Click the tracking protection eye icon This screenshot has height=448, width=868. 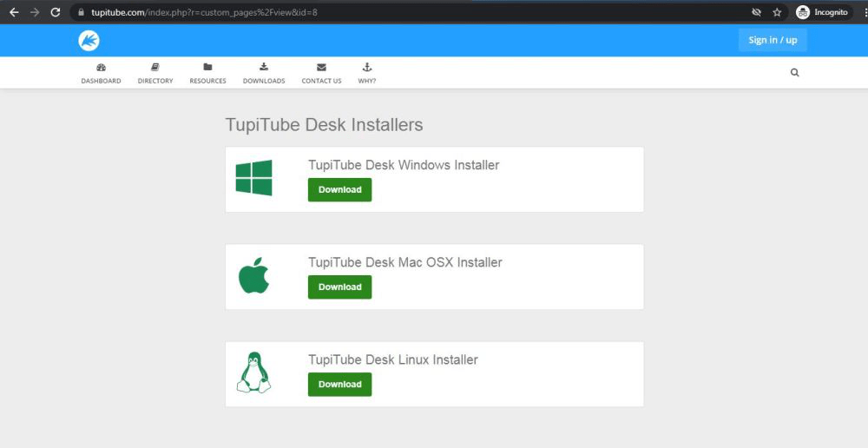tap(756, 12)
